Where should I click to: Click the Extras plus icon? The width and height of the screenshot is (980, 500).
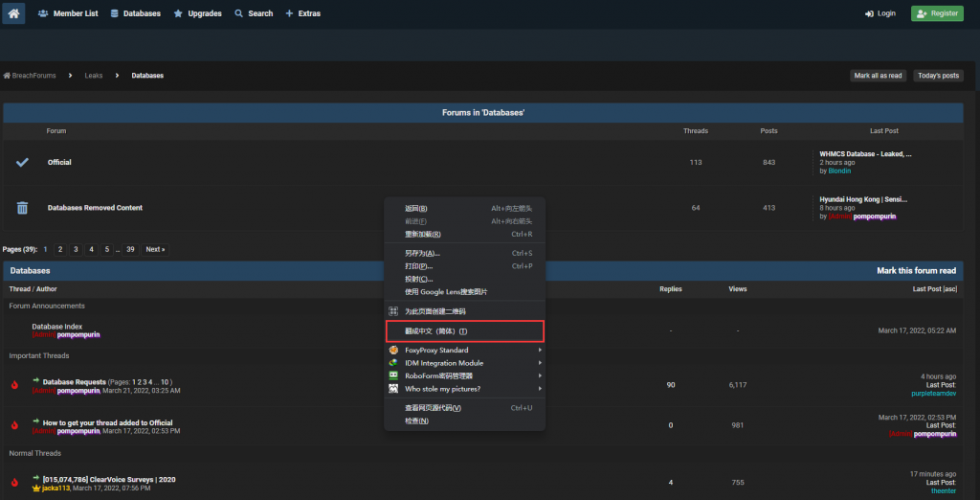pyautogui.click(x=289, y=13)
